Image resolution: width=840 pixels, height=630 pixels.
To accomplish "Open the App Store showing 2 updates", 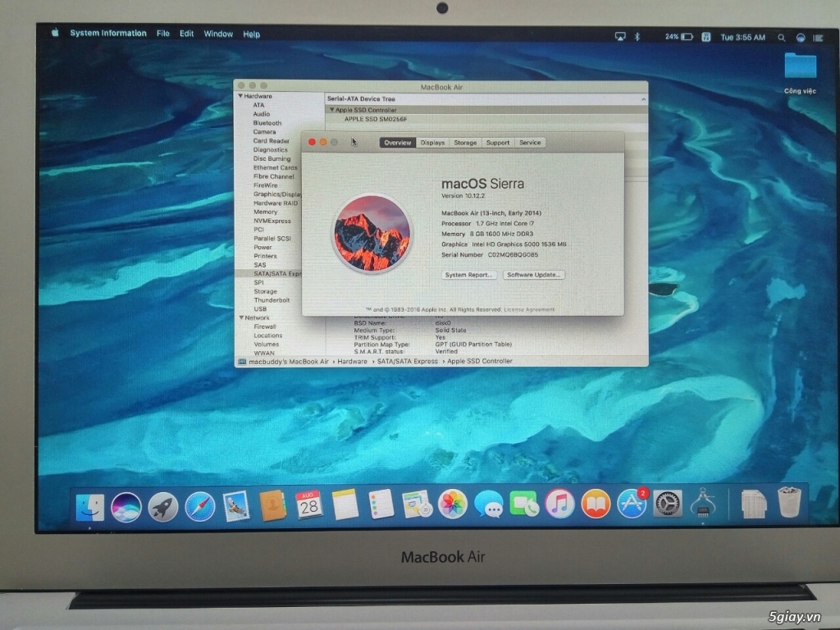I will (x=631, y=506).
